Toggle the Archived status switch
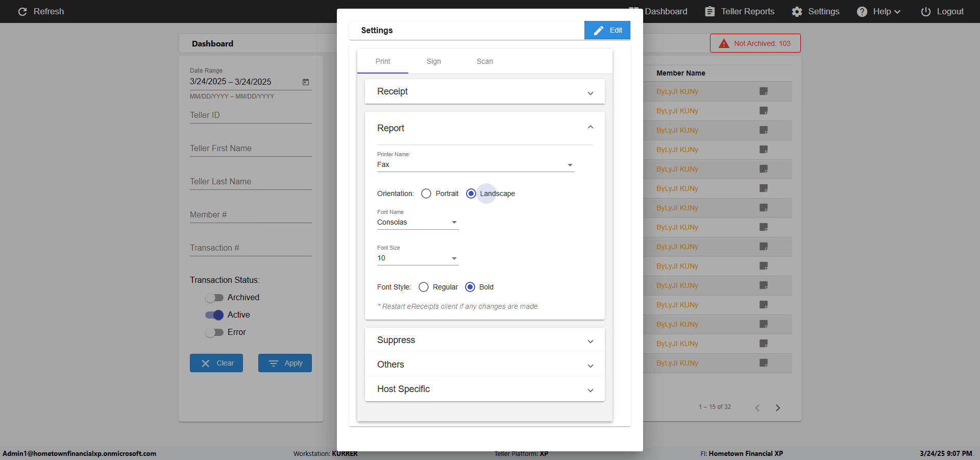 click(214, 298)
